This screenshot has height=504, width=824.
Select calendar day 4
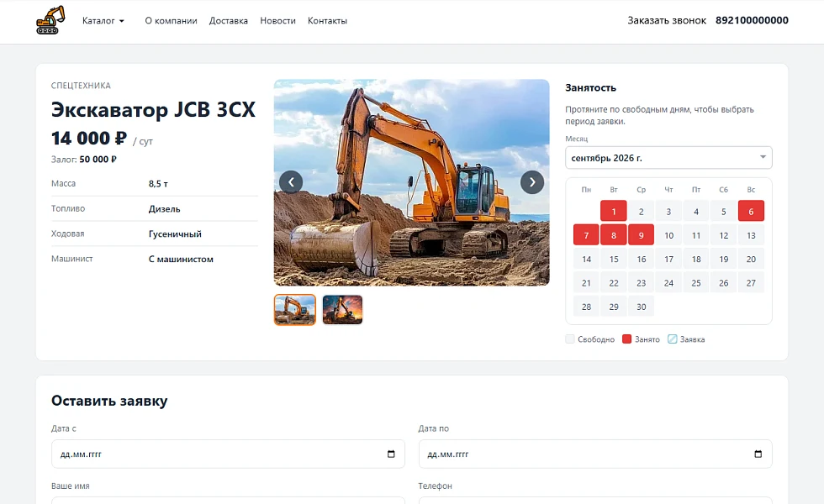pos(696,211)
